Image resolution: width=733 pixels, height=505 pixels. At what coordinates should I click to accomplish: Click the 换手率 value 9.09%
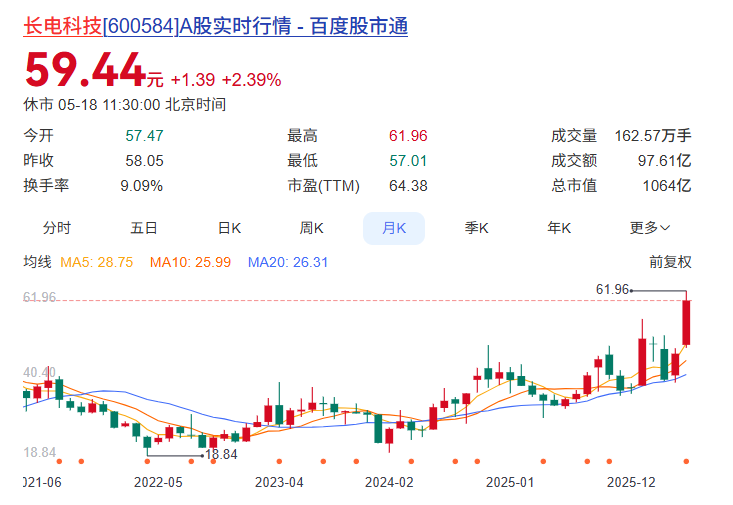click(x=142, y=186)
